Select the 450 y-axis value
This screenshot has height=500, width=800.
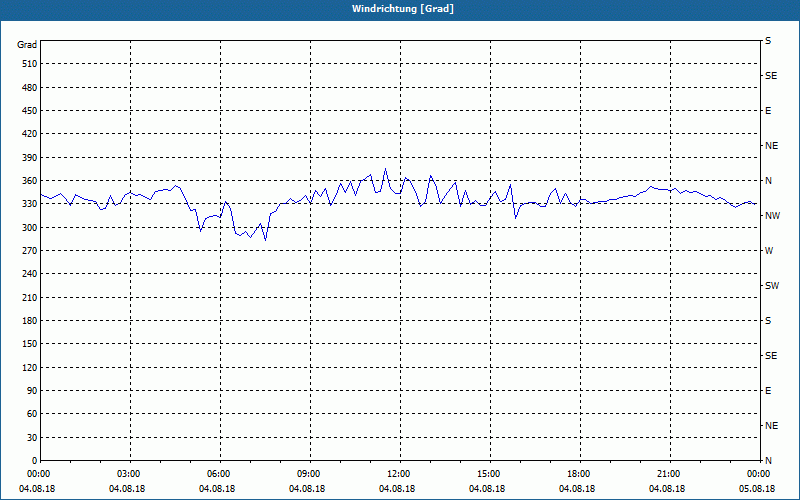tap(29, 111)
